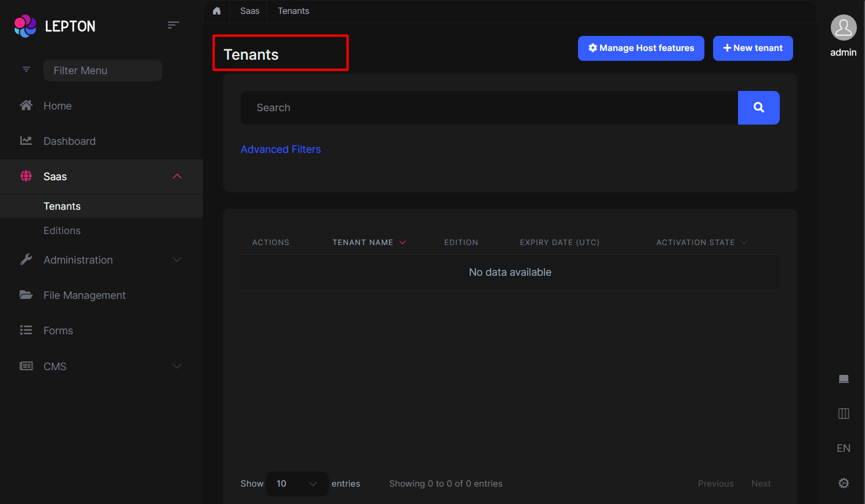The image size is (865, 504).
Task: Click the Tenants breadcrumb
Action: coord(293,11)
